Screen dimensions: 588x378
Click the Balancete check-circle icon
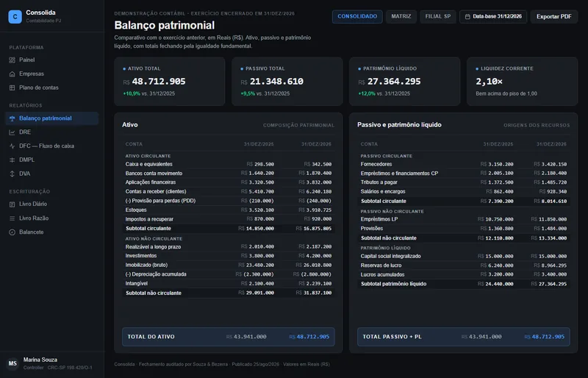[12, 232]
